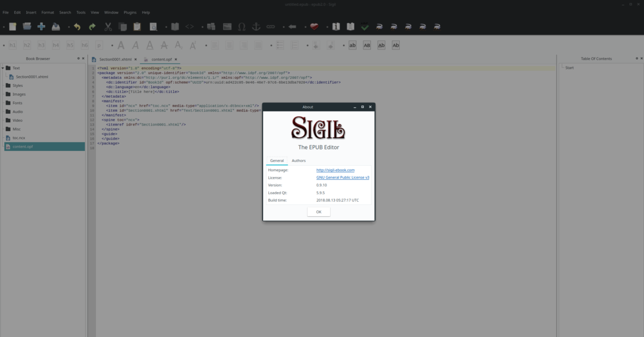Select toc.ncx in the Book Browser
Image resolution: width=644 pixels, height=337 pixels.
tap(19, 137)
